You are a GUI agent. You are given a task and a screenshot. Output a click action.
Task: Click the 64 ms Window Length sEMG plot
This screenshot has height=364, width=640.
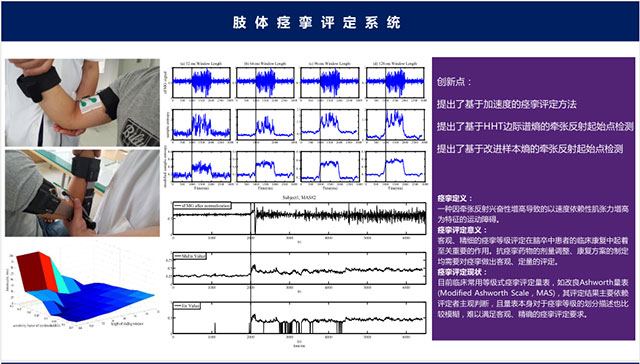point(265,83)
